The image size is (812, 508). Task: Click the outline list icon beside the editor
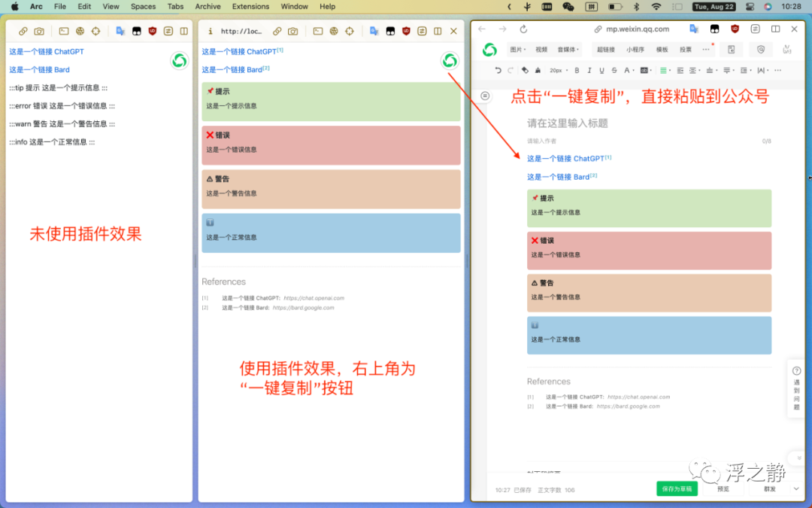485,96
